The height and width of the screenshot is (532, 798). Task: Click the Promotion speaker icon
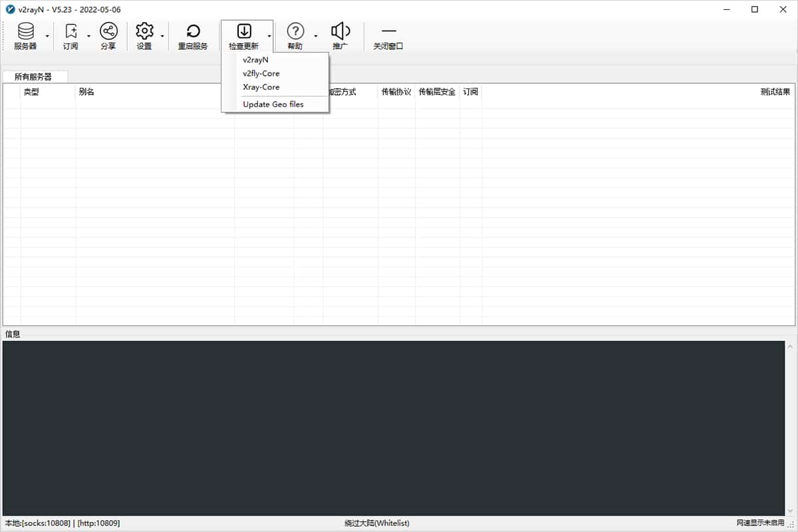340,31
